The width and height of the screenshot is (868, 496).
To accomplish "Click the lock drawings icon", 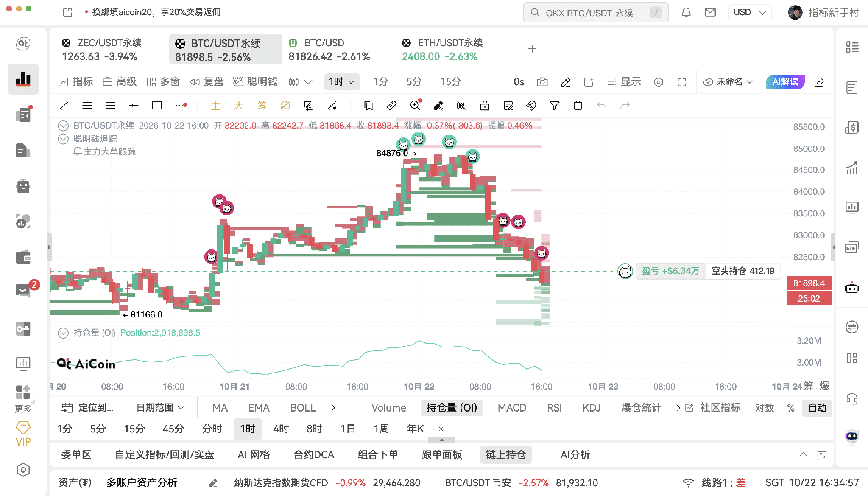I will point(485,106).
